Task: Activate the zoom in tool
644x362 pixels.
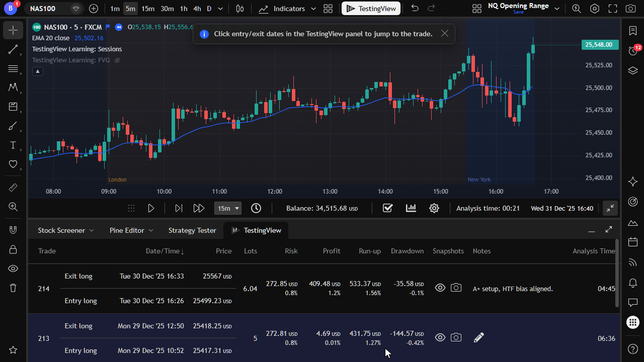Action: 13,207
